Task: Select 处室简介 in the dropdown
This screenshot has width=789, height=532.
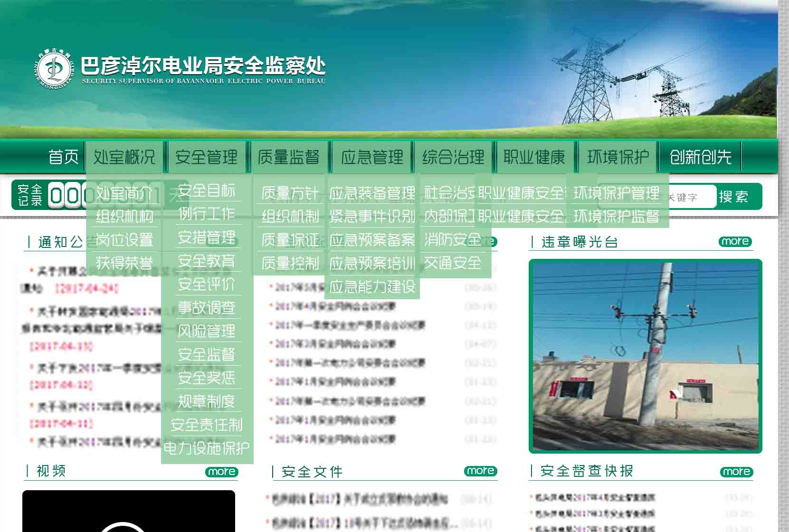Action: [124, 193]
